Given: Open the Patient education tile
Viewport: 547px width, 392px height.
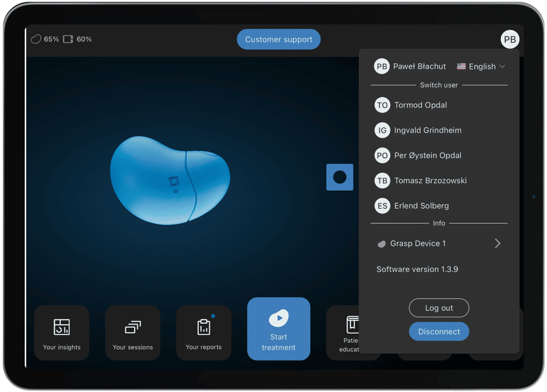Looking at the screenshot, I should (342, 332).
